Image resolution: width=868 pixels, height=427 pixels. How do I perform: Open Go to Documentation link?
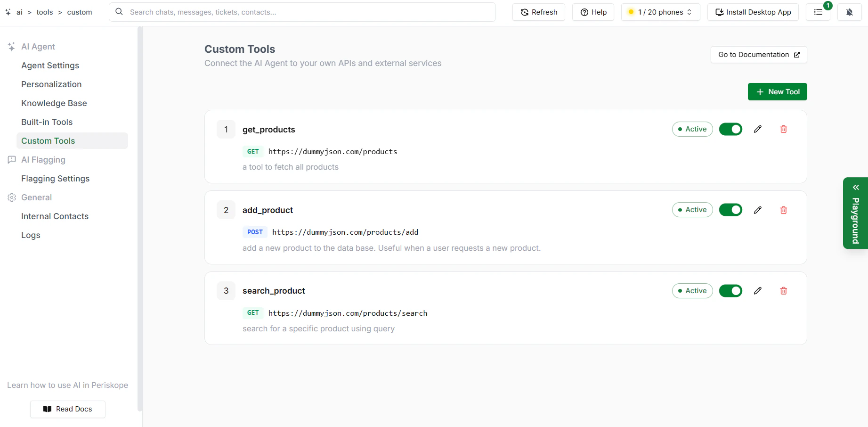tap(758, 55)
